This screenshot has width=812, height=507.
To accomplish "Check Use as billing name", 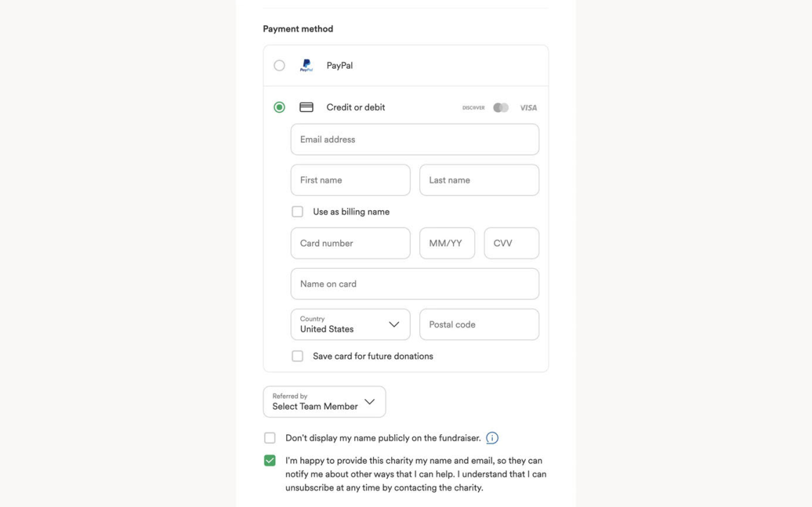I will tap(297, 211).
